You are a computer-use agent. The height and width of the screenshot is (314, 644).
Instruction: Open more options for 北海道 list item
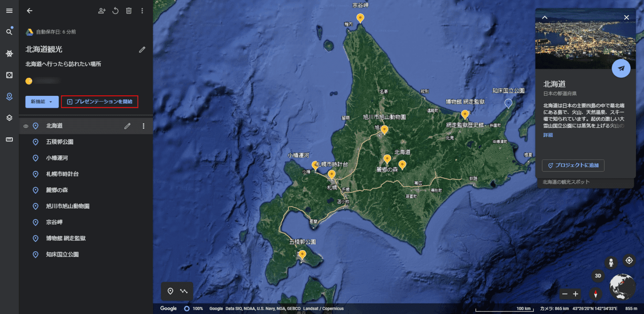[x=143, y=126]
